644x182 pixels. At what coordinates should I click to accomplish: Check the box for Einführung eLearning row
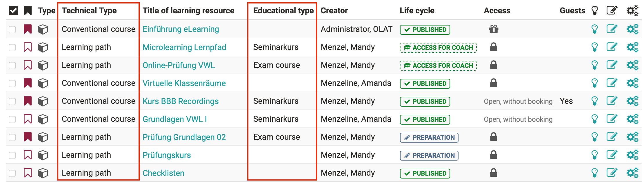[12, 29]
